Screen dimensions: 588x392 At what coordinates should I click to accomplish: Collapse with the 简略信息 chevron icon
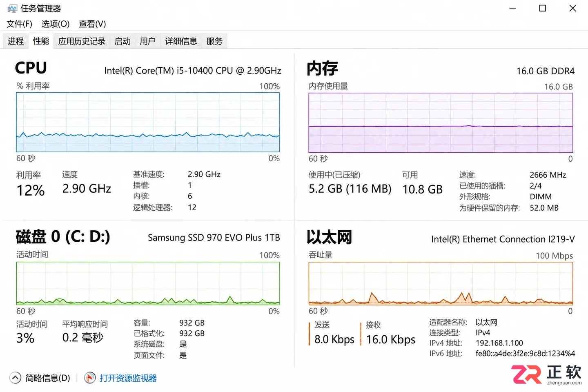[15, 378]
